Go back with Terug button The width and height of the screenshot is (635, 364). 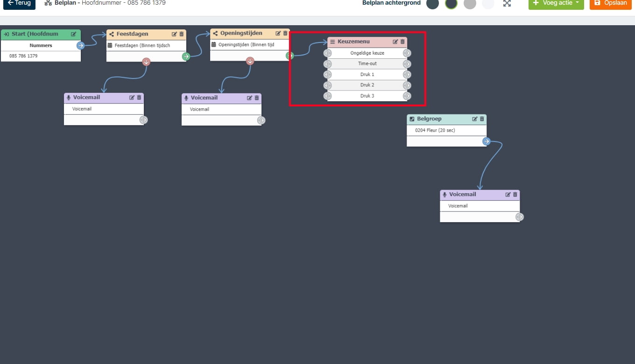(x=20, y=3)
